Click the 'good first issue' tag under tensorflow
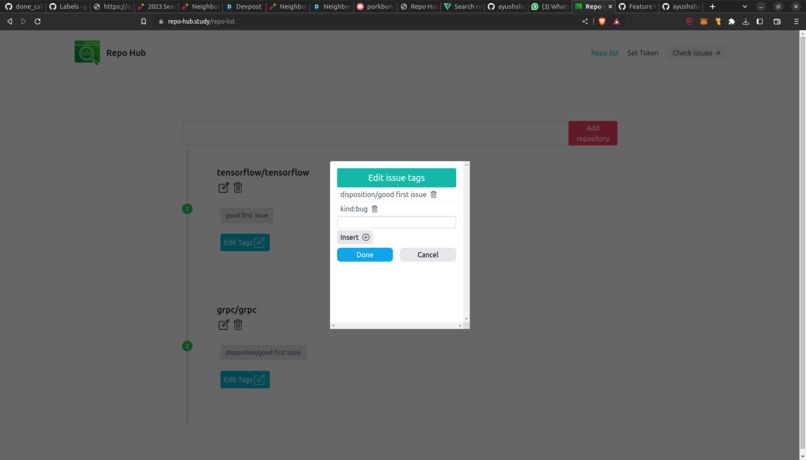Viewport: 806px width, 460px height. [x=247, y=215]
